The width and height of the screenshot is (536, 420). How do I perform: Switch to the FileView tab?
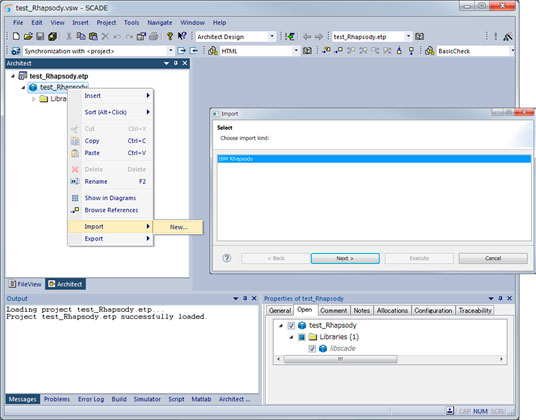(25, 284)
